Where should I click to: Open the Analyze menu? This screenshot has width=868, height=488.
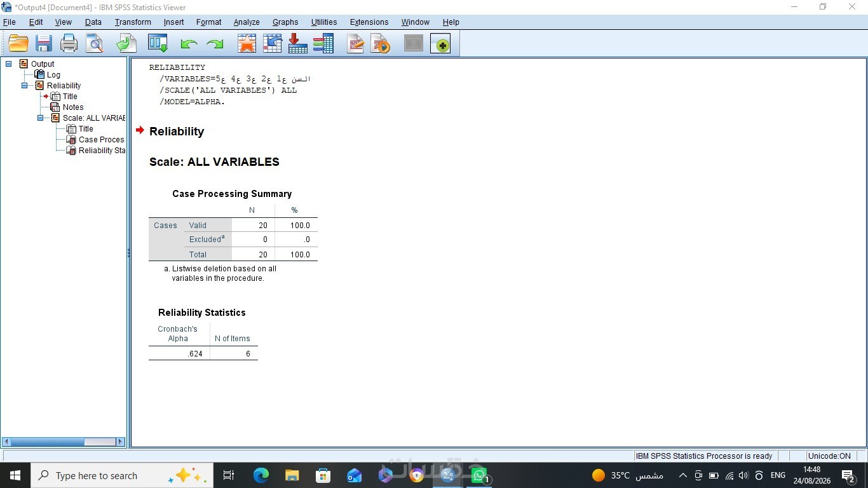click(x=247, y=22)
